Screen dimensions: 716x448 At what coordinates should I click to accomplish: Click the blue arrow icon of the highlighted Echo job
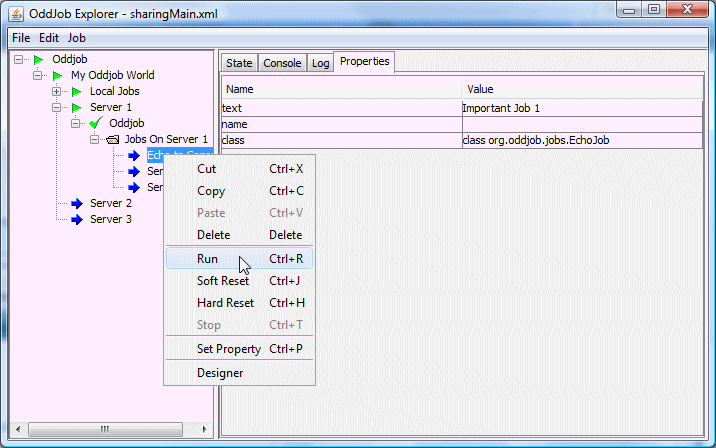coord(134,155)
